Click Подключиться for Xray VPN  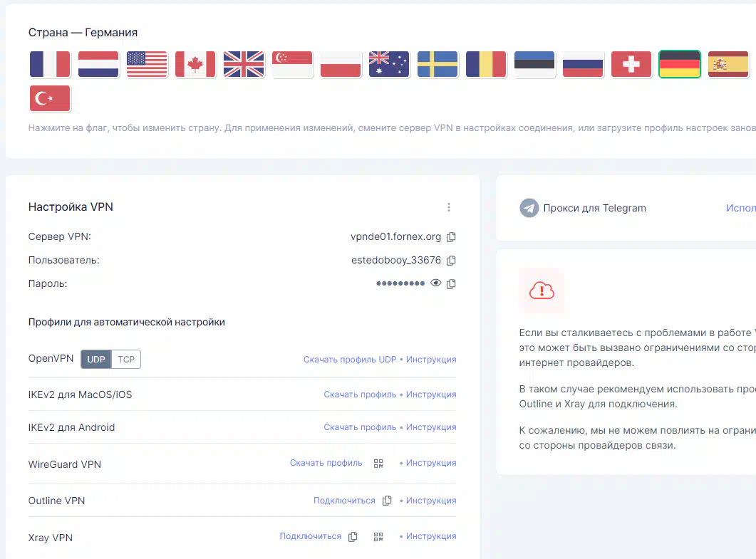311,536
